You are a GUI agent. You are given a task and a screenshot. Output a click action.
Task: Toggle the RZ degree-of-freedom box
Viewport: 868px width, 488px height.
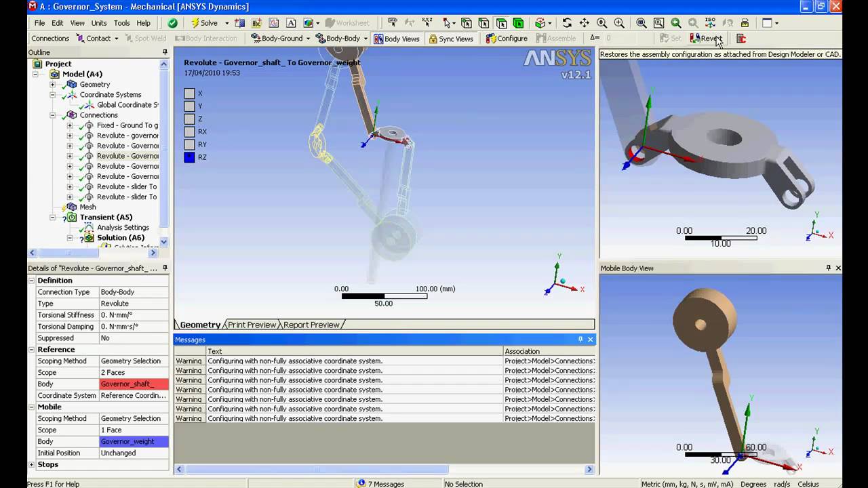[190, 157]
